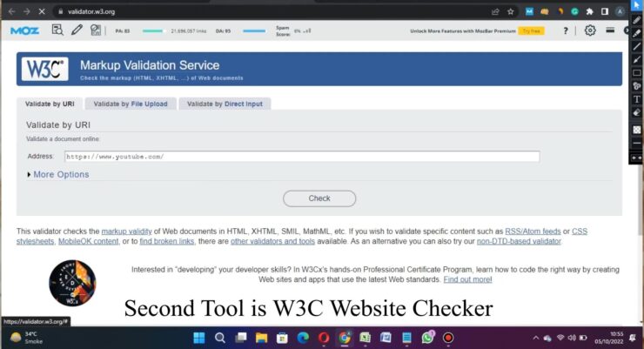Open MozBar settings gear
Screen dimensions: 644x349
590,30
